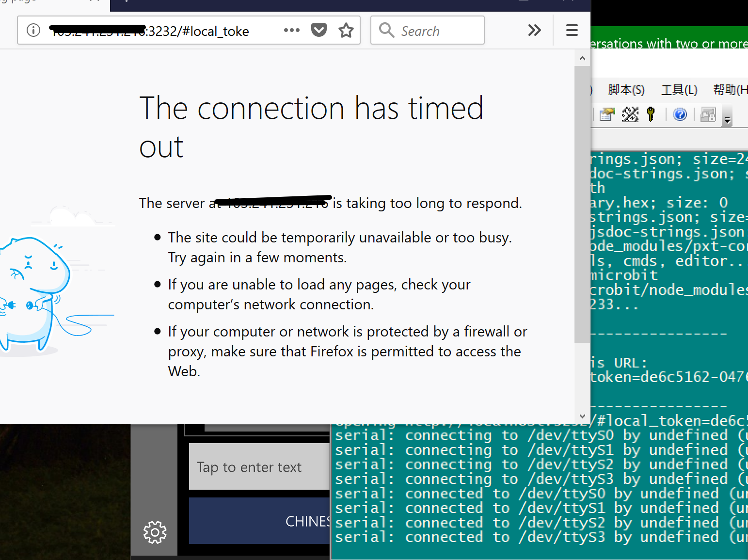Click 'The connection has timed out' heading
The width and height of the screenshot is (748, 560).
311,127
